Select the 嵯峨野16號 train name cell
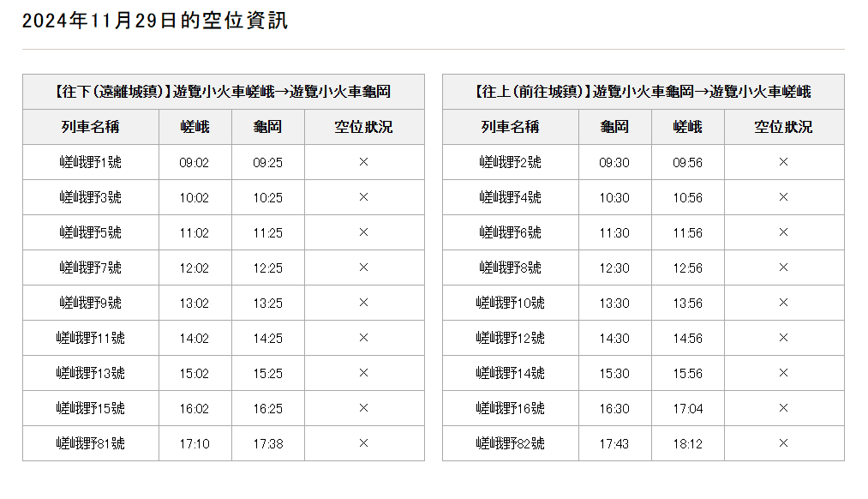The width and height of the screenshot is (868, 499). tap(510, 408)
